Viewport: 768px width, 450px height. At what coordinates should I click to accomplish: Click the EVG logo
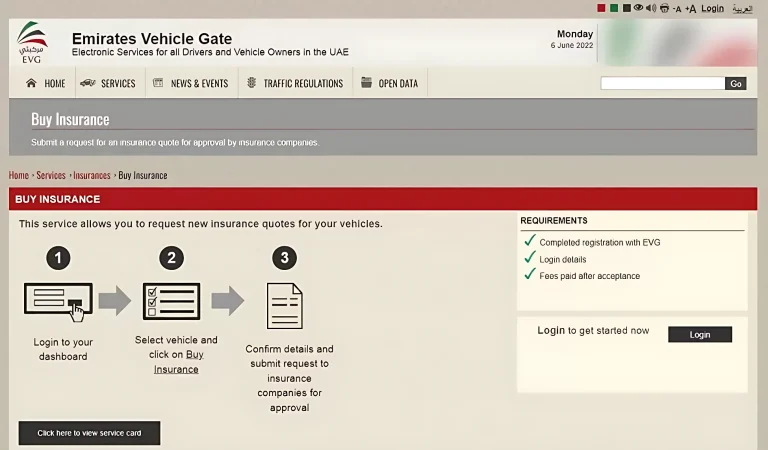[x=32, y=41]
